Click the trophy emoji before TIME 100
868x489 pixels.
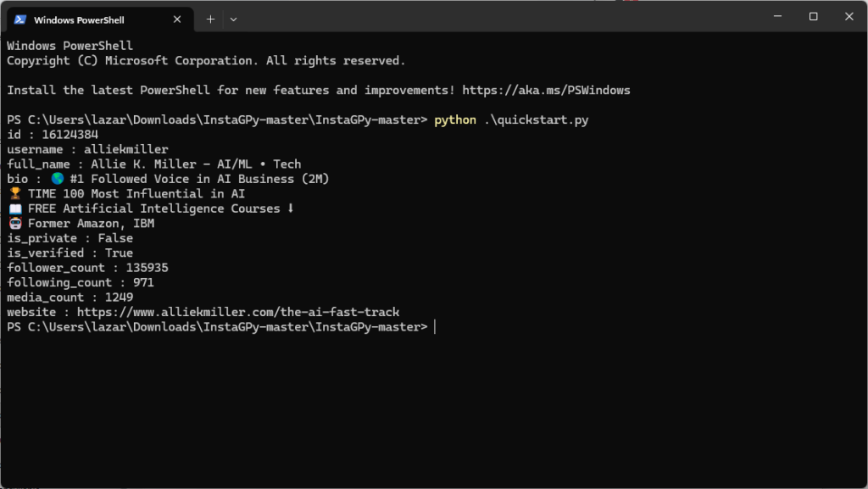pyautogui.click(x=14, y=193)
